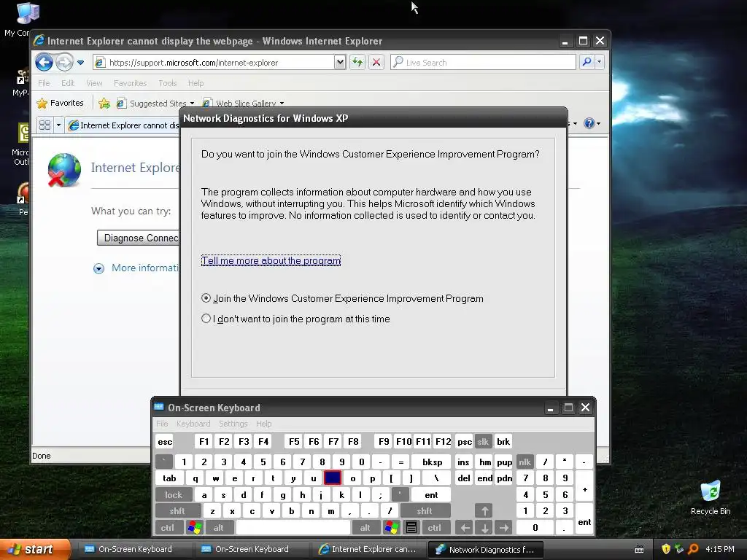Click the down arrow key

484,528
